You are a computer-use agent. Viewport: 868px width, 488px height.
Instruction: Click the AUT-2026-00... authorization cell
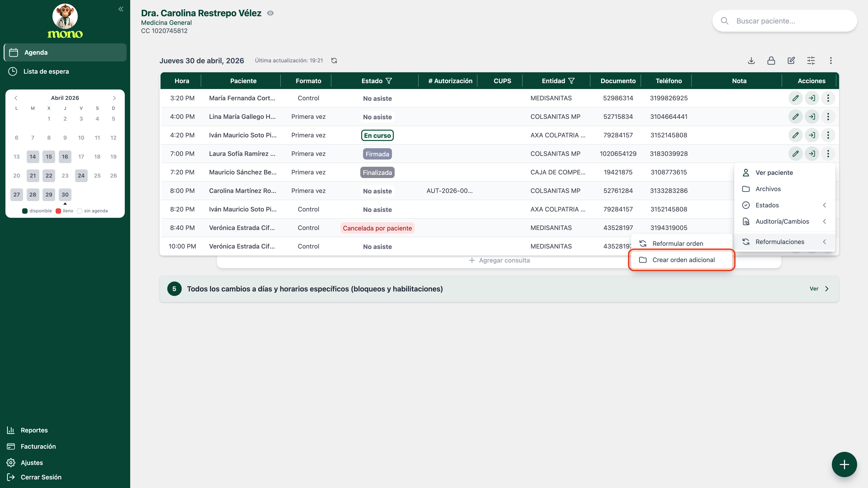(450, 191)
